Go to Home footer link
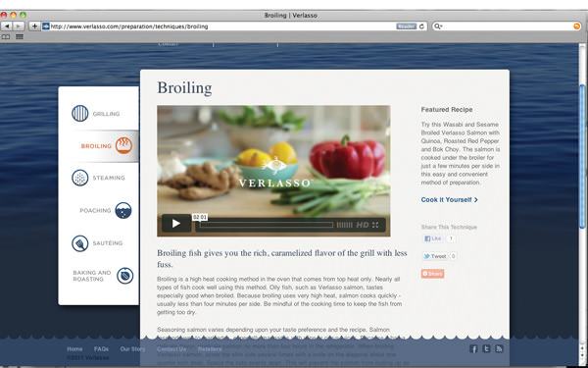588x368 pixels. click(74, 348)
